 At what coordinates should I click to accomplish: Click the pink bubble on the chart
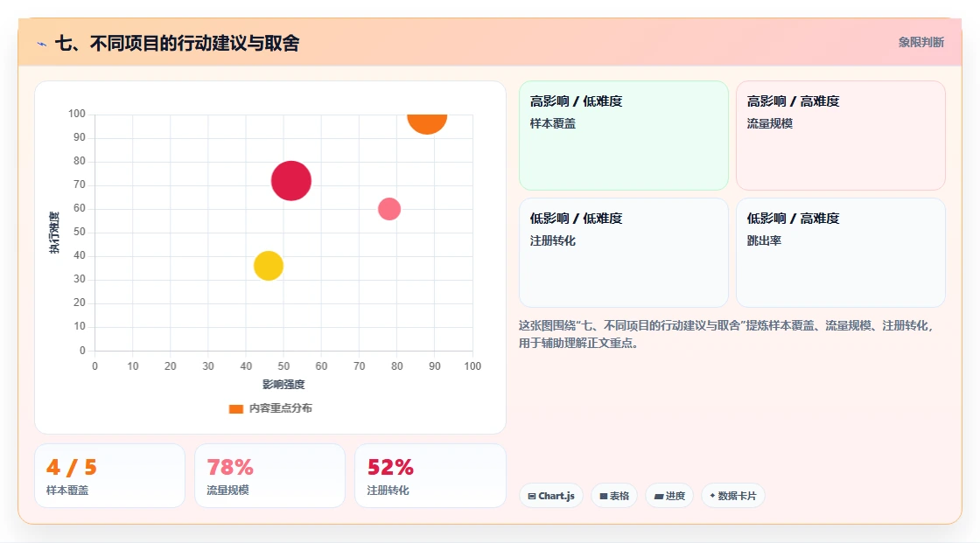389,209
